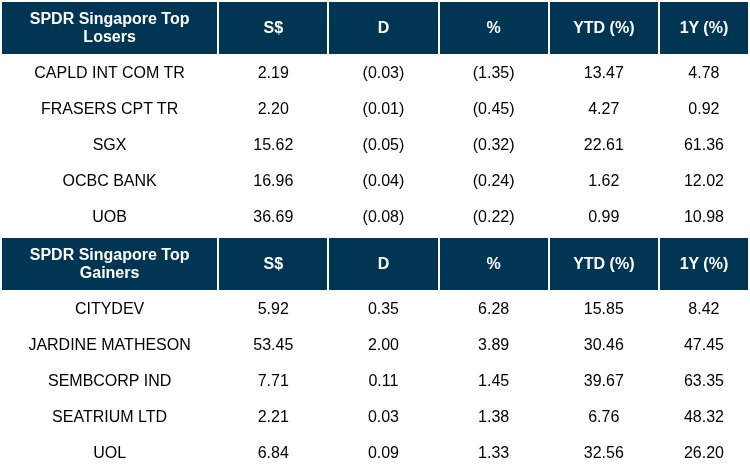The image size is (750, 472).
Task: Select the FRASERS CPT TR stock name
Action: [x=109, y=108]
